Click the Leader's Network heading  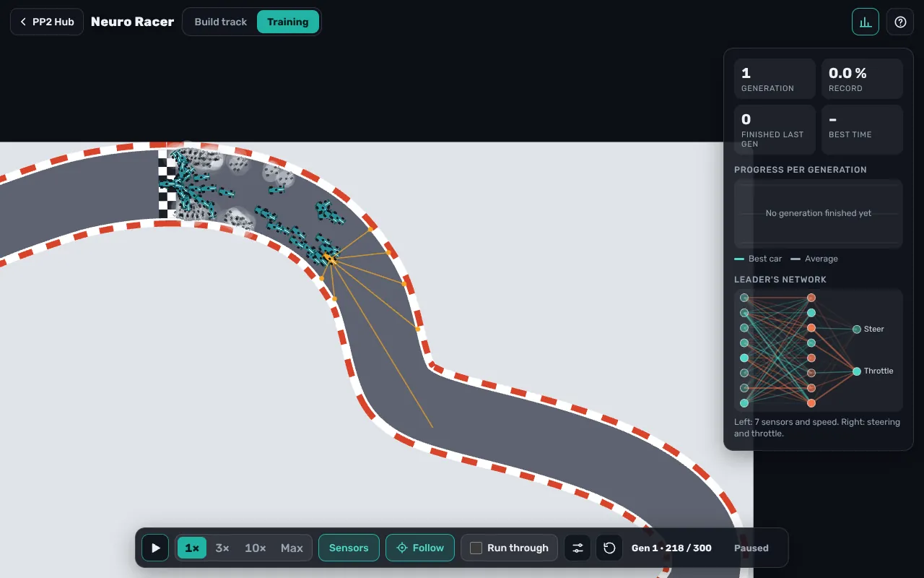pos(780,280)
